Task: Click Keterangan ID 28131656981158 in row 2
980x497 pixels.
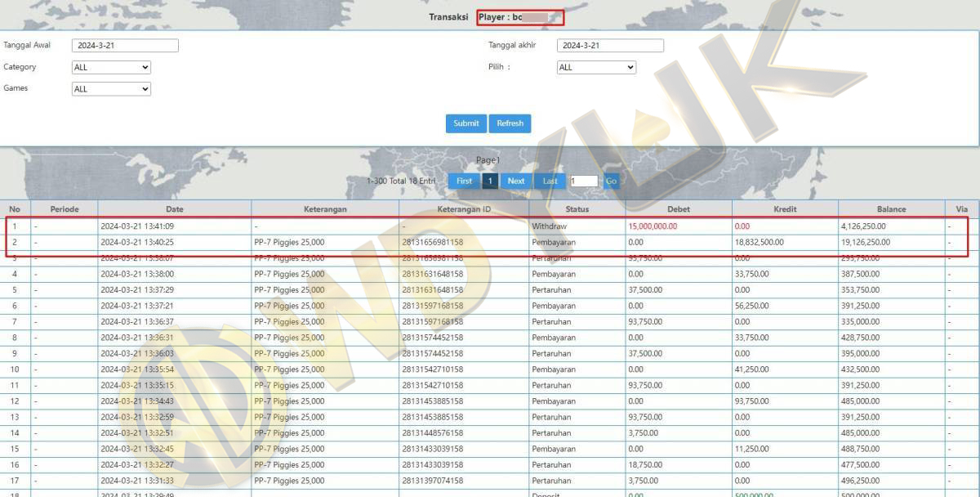Action: click(432, 243)
